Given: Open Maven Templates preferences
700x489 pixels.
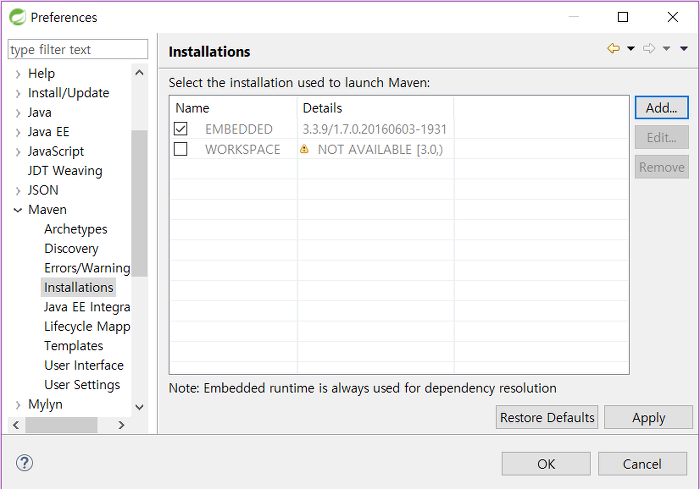Looking at the screenshot, I should [x=74, y=346].
